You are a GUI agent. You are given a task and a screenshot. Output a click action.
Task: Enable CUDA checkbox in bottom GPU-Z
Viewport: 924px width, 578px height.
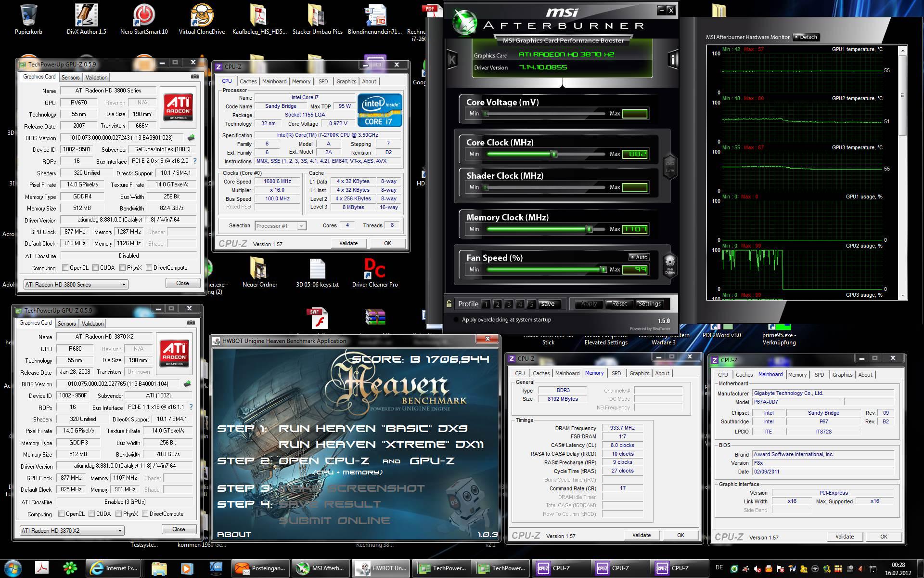[x=92, y=514]
